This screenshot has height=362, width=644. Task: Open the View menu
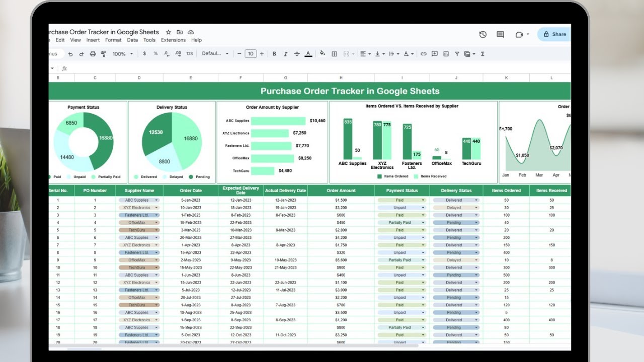[x=75, y=40]
